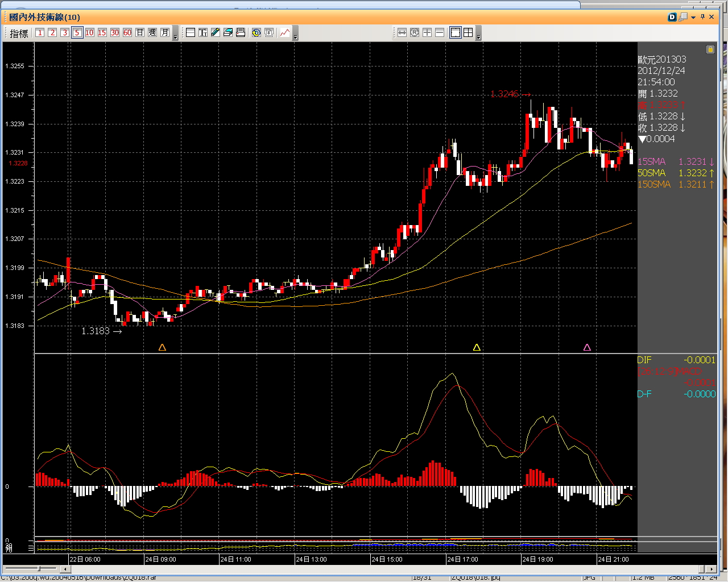Click the reset zoom (R) icon
Viewport: 728px width, 582px height.
tap(415, 33)
